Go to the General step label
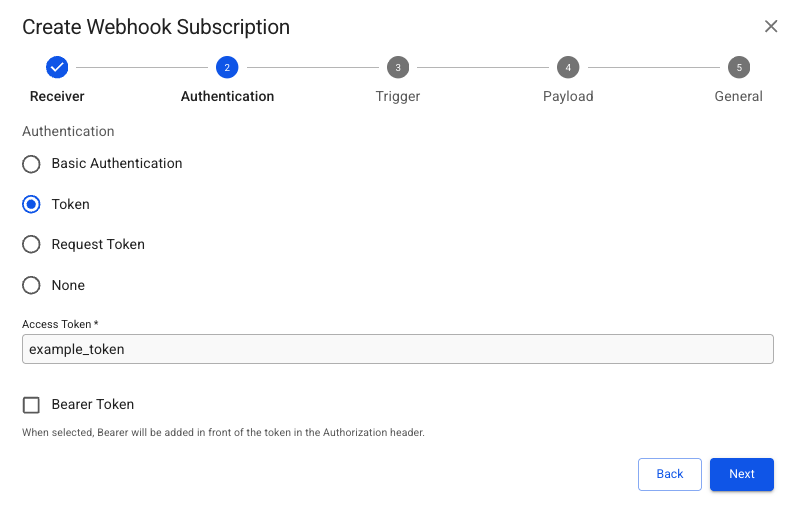This screenshot has width=797, height=510. [738, 97]
